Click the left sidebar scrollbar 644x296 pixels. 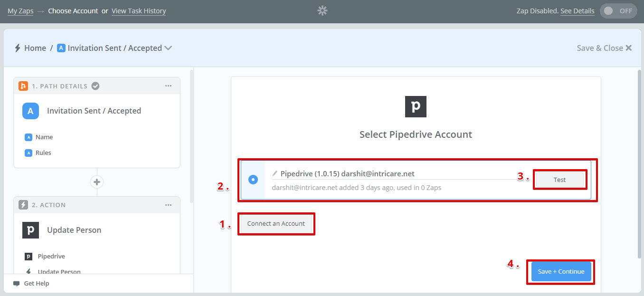point(191,135)
